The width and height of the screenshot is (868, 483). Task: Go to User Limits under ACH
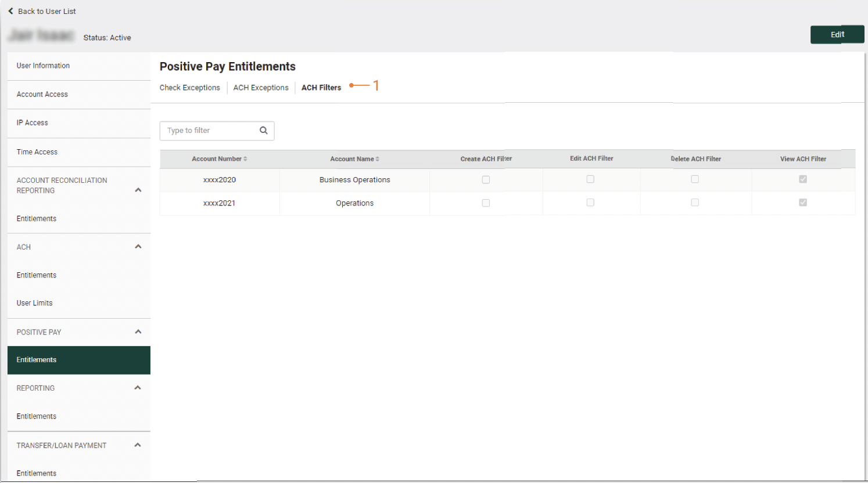coord(34,303)
